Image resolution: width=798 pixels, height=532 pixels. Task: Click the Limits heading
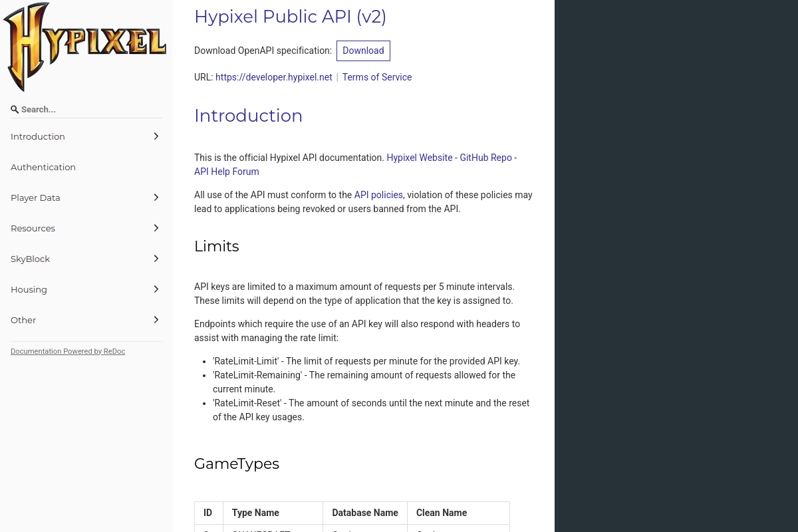pyautogui.click(x=217, y=246)
